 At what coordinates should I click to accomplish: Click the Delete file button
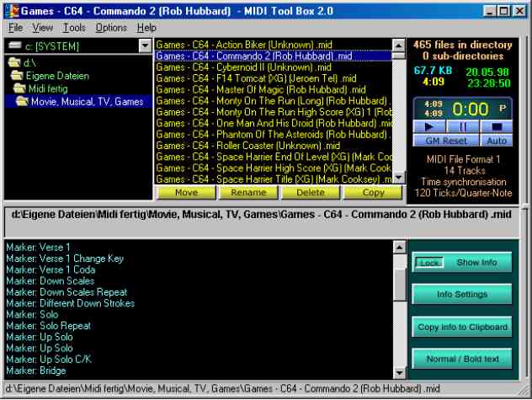(311, 193)
